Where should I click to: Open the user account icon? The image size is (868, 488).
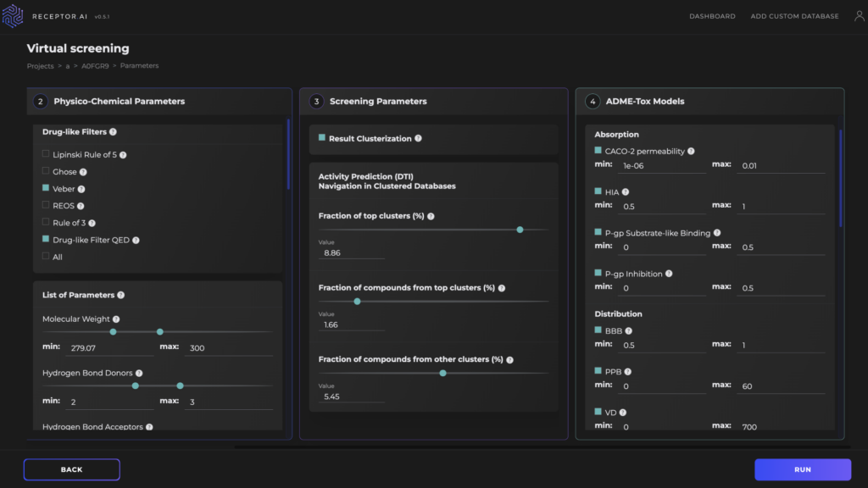858,15
